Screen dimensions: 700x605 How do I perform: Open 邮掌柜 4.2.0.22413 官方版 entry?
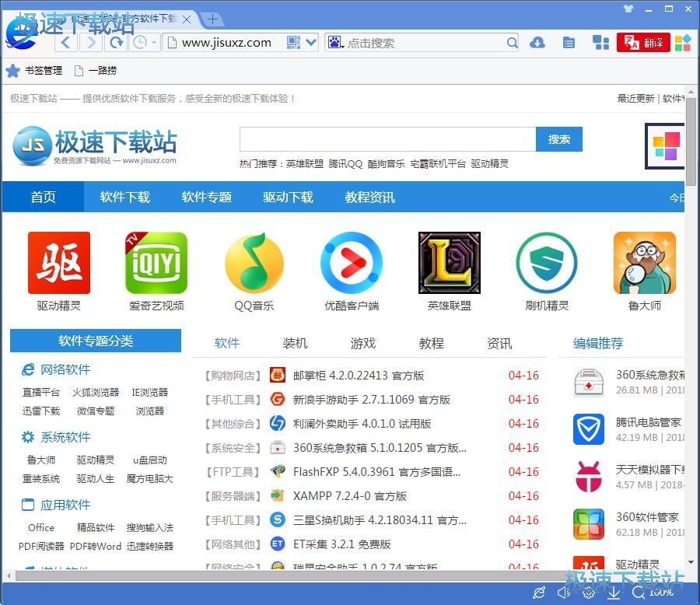tap(359, 375)
